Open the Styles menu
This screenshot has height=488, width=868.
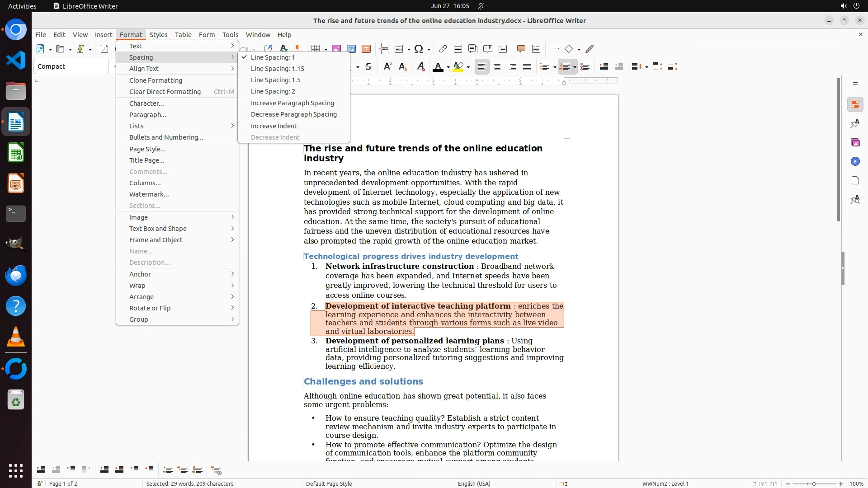coord(158,35)
